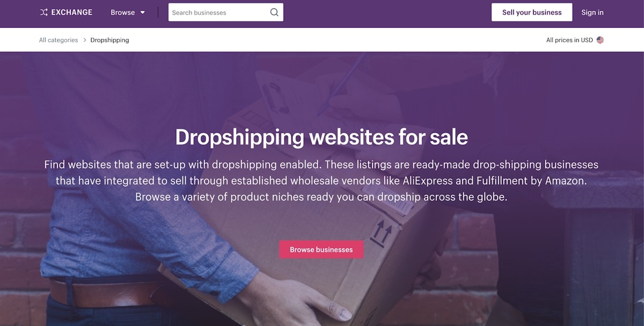Go home via the EXCHANGE wordmark

[x=71, y=12]
